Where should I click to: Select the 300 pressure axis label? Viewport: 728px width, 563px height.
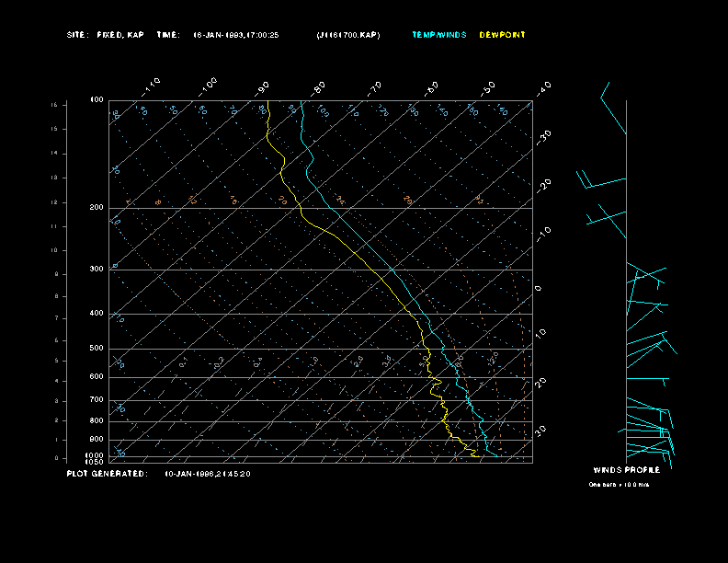tap(97, 270)
